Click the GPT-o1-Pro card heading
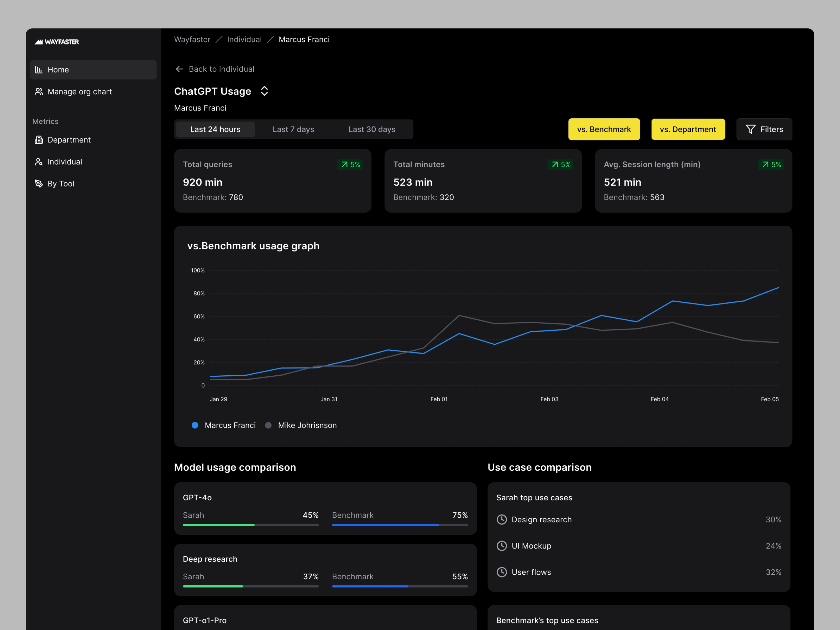The image size is (840, 630). click(x=205, y=620)
